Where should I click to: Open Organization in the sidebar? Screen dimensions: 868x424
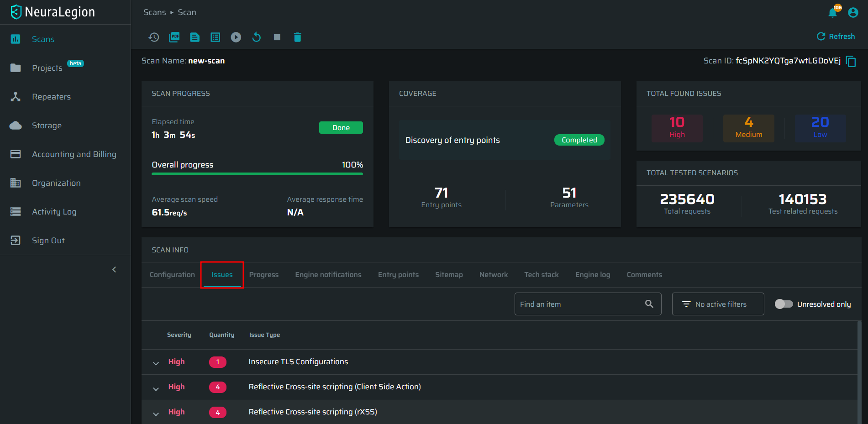(x=56, y=183)
